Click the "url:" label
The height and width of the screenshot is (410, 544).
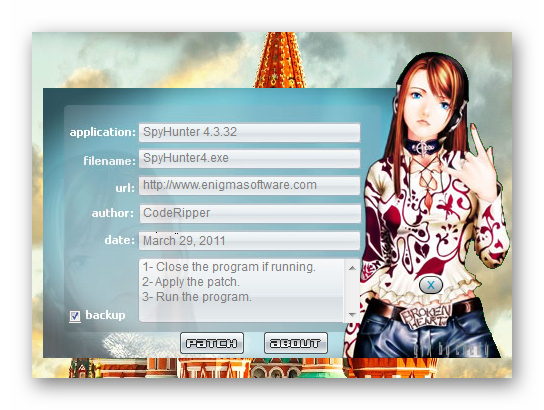(x=125, y=188)
